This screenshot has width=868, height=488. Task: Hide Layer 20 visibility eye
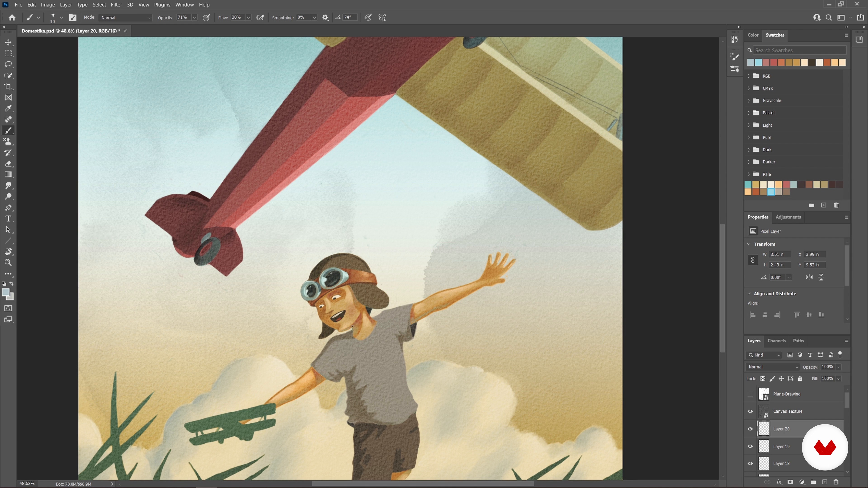[x=750, y=429]
